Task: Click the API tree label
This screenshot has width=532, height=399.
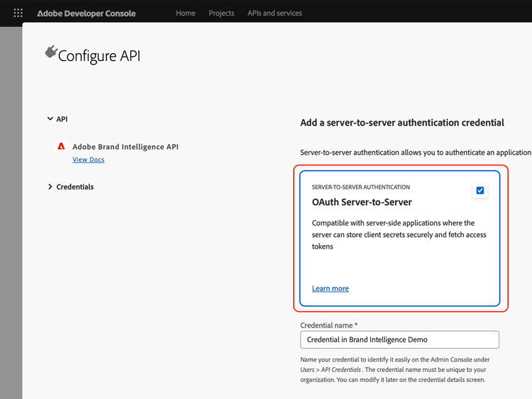Action: pyautogui.click(x=62, y=119)
